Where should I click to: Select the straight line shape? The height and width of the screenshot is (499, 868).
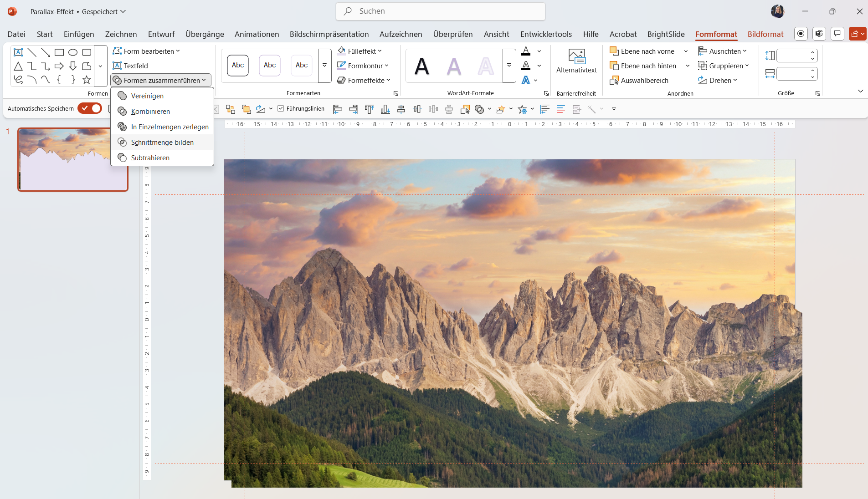coord(32,52)
